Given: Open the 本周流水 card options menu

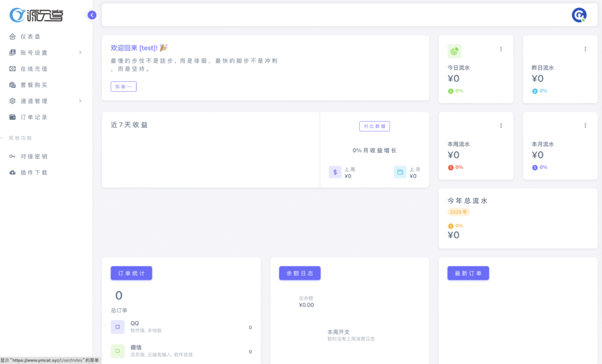Looking at the screenshot, I should click(x=501, y=126).
